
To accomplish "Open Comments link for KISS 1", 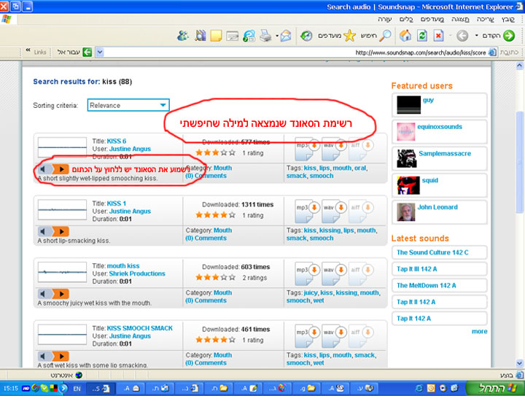I will click(x=206, y=238).
